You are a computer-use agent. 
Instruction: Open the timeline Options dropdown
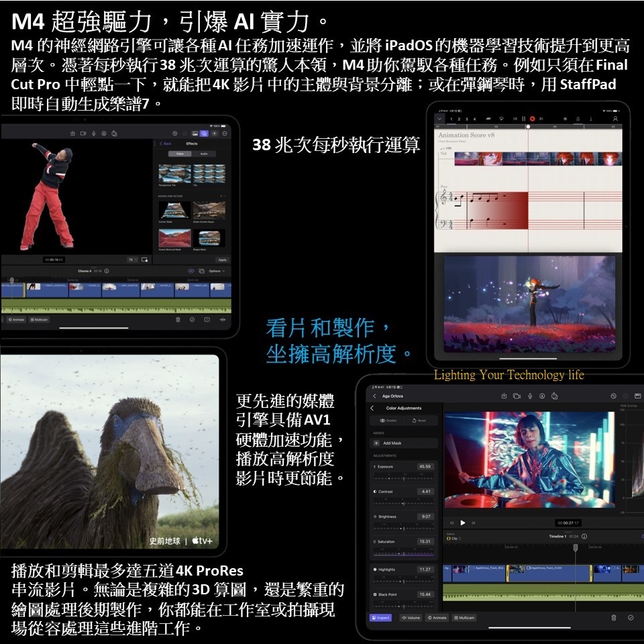[x=217, y=271]
